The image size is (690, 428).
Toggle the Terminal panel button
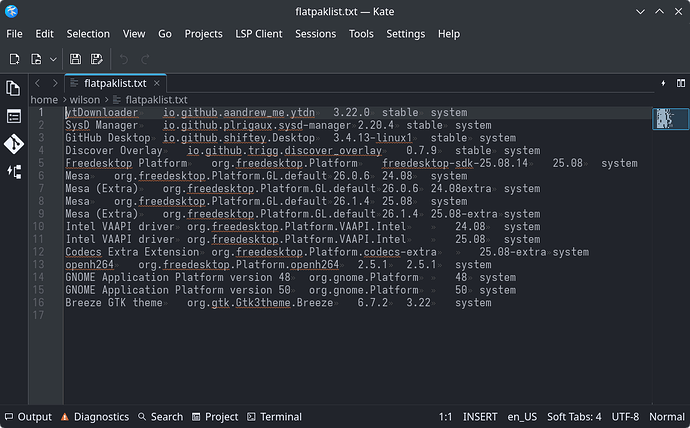click(275, 417)
